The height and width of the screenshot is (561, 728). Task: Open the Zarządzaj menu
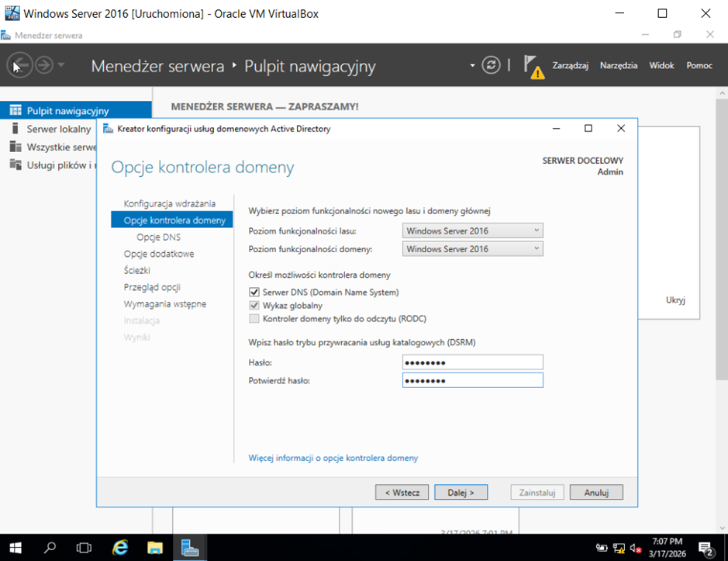(570, 66)
